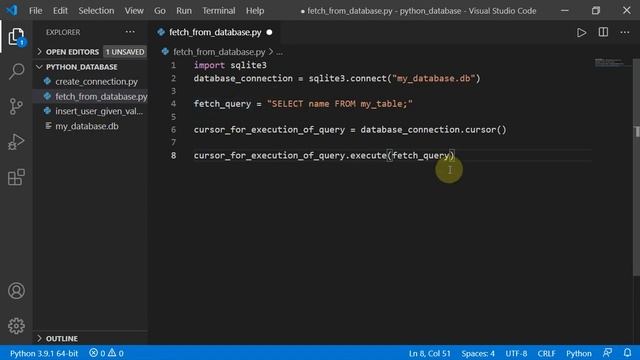640x360 pixels.
Task: Select fetch_from_database.py in the explorer
Action: point(101,96)
